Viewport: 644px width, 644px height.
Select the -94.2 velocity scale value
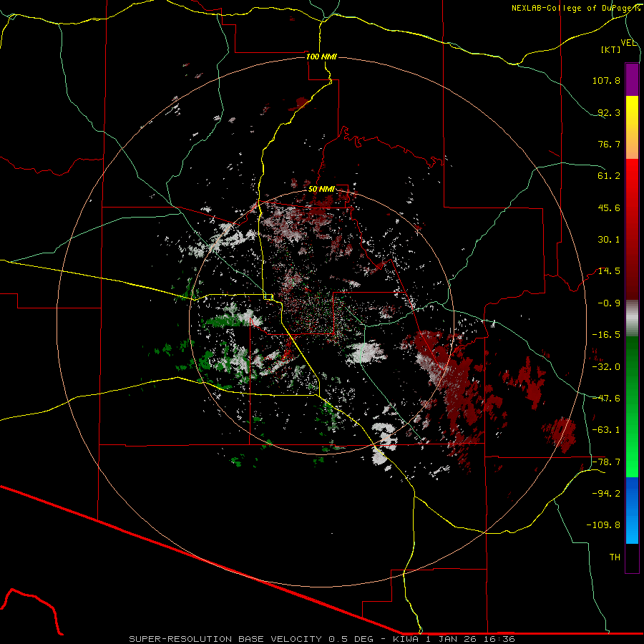coord(606,494)
